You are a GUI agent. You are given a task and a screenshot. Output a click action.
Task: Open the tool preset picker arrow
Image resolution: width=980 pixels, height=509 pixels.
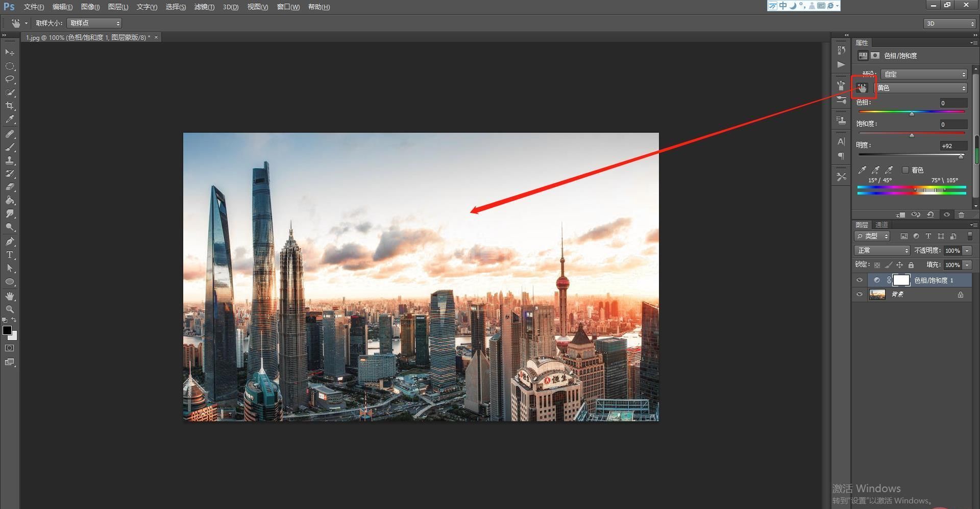[x=26, y=23]
